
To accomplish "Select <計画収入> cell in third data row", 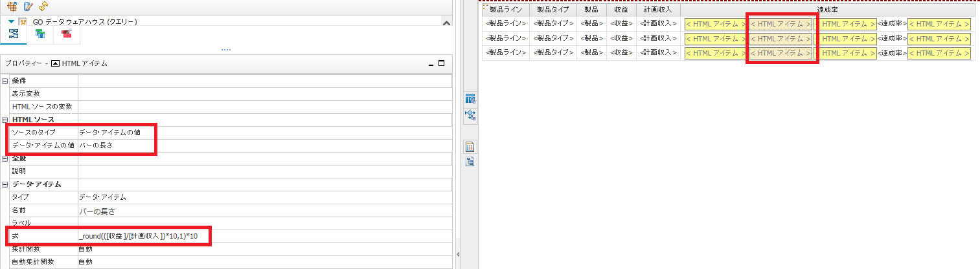I will point(659,52).
